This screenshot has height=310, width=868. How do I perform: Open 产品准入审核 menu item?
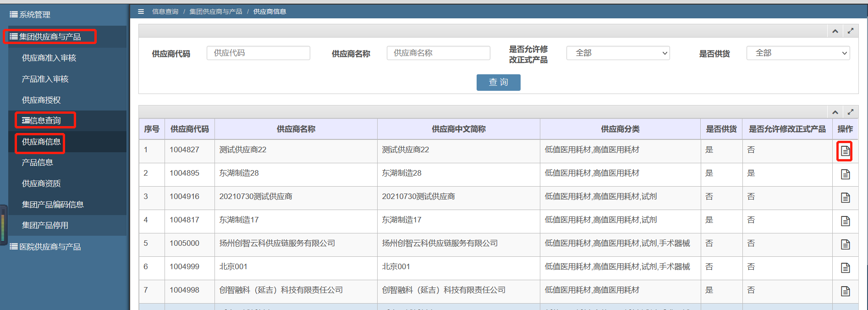pyautogui.click(x=45, y=79)
